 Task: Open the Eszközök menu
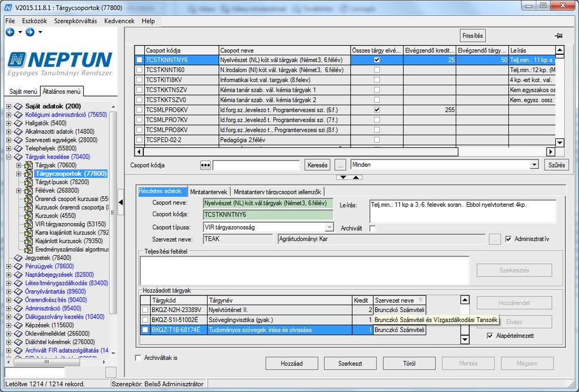coord(34,21)
